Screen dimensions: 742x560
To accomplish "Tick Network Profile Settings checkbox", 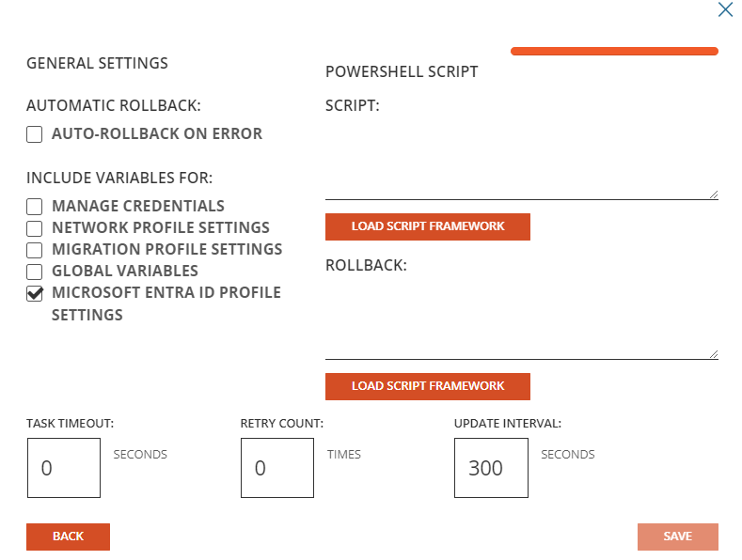I will (x=34, y=228).
